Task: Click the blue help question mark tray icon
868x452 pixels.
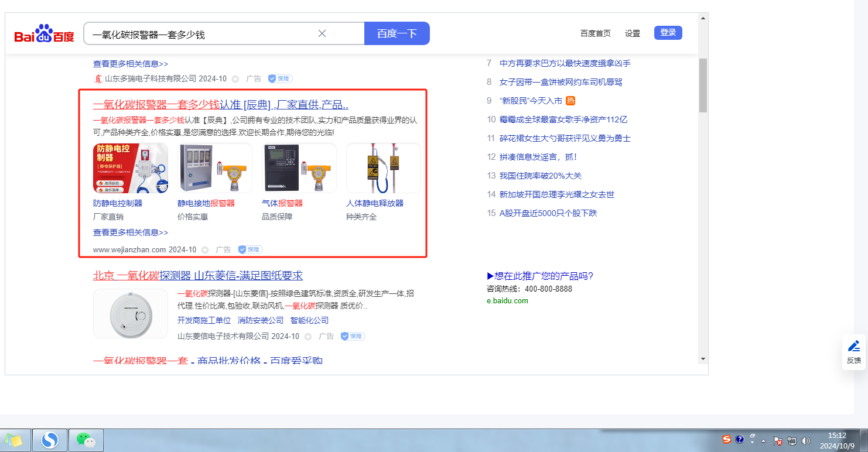Action: point(740,439)
